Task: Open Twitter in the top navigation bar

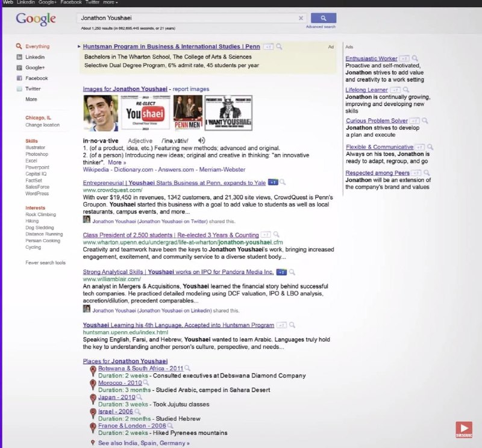Action: coord(92,2)
